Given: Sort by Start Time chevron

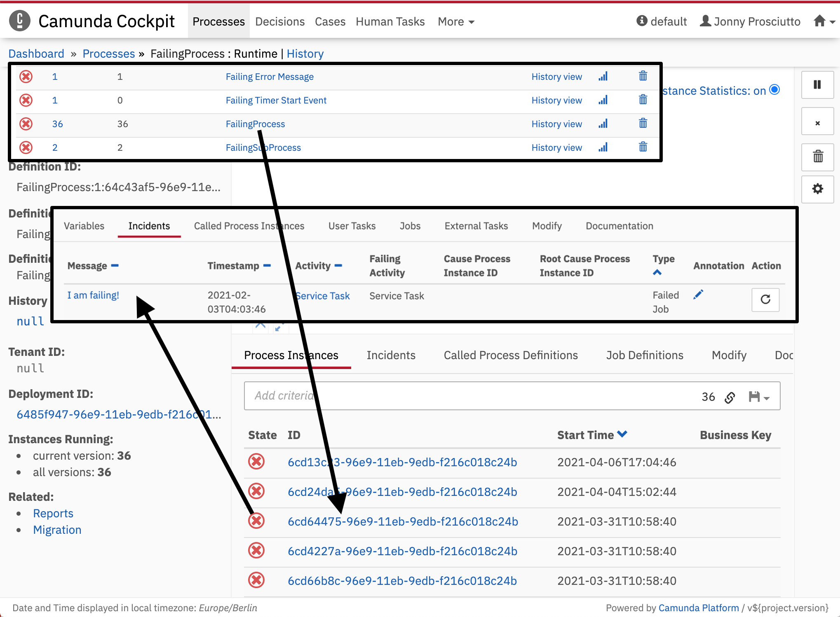Looking at the screenshot, I should point(622,434).
